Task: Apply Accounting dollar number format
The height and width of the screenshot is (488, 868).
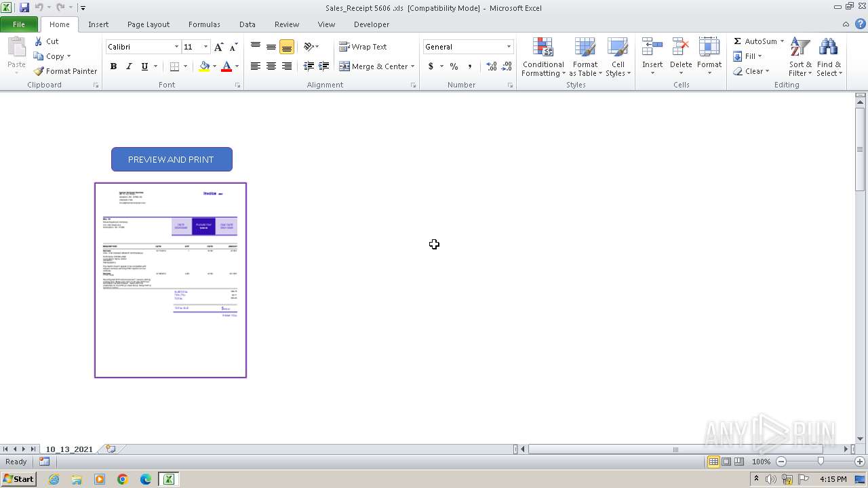Action: click(x=431, y=66)
